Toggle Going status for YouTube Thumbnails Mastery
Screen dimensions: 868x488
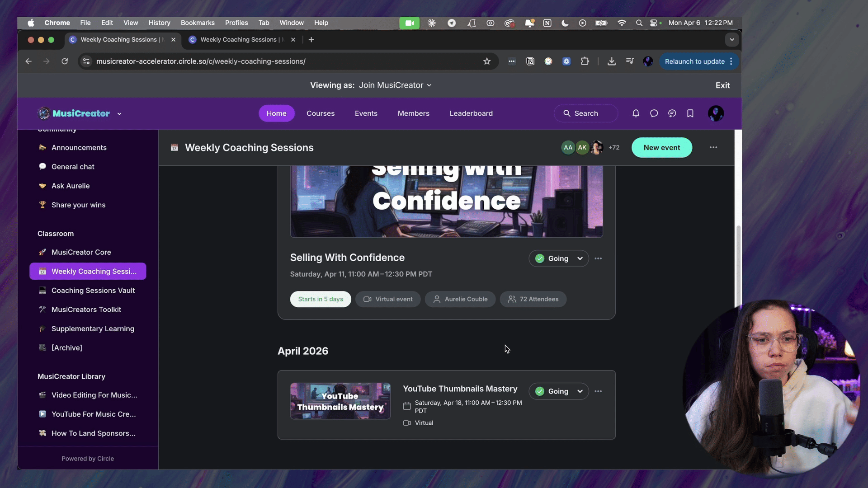[558, 391]
